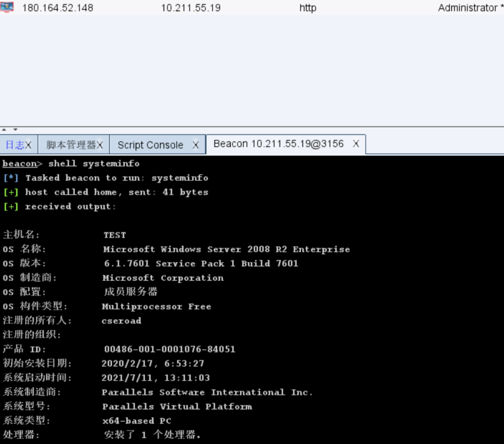Click the 系统启动时间 label
This screenshot has height=444, width=504.
[37, 378]
